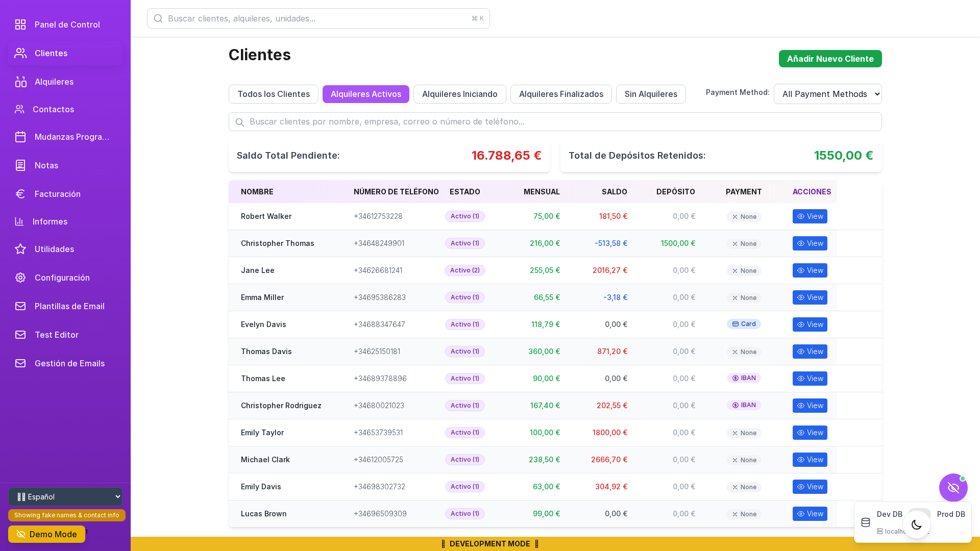Open the Español language selector
Screen dimensions: 980x551
click(65, 496)
